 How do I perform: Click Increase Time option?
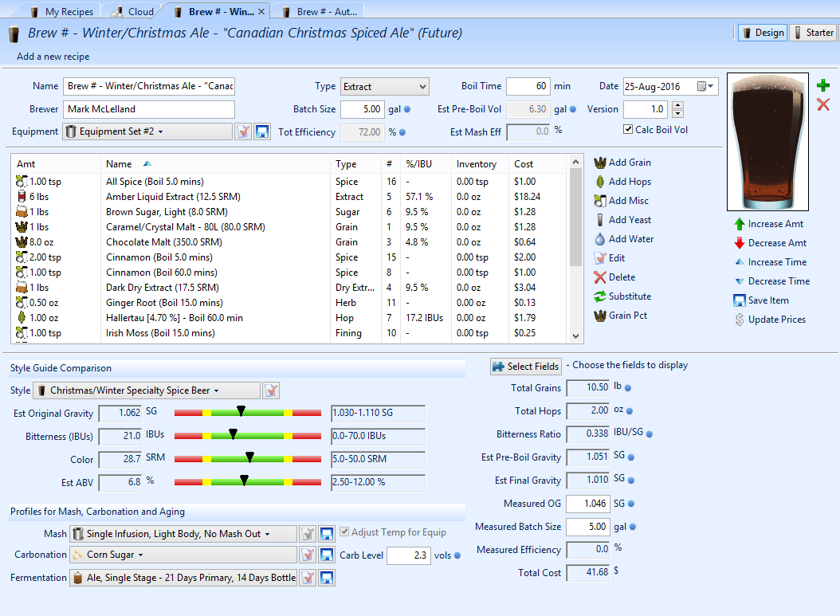(x=771, y=262)
